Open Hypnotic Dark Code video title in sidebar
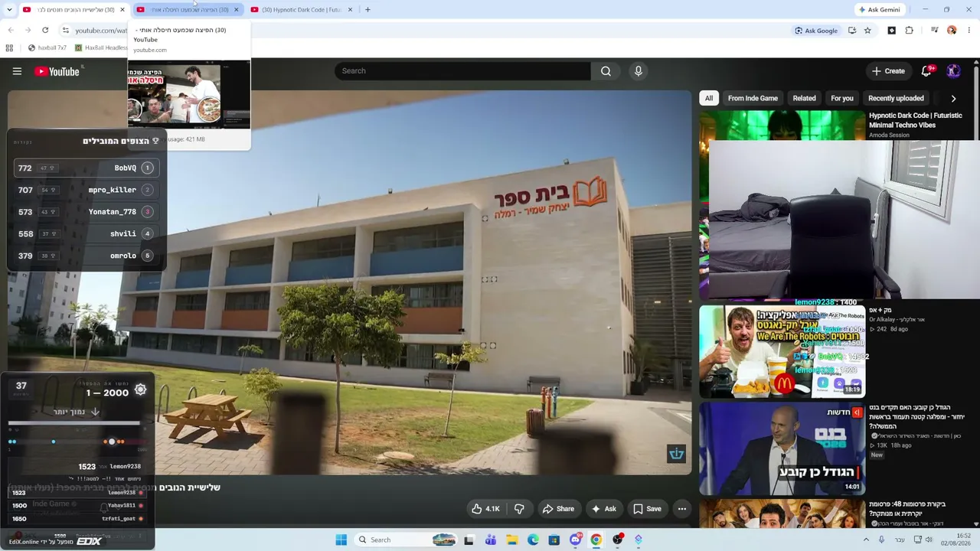The image size is (980, 551). pyautogui.click(x=915, y=120)
